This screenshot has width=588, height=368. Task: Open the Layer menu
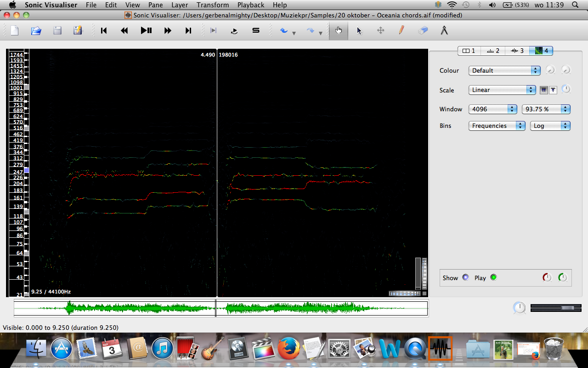coord(180,5)
